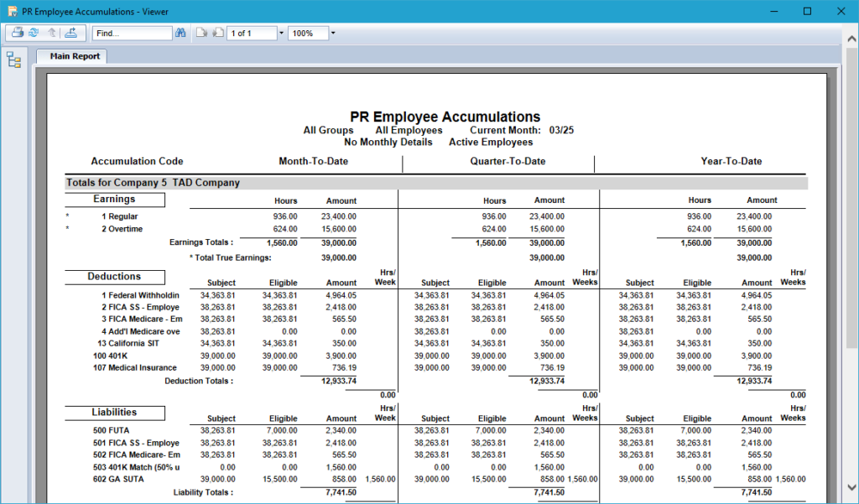Click the Earnings section label
This screenshot has height=504, width=859.
[114, 199]
